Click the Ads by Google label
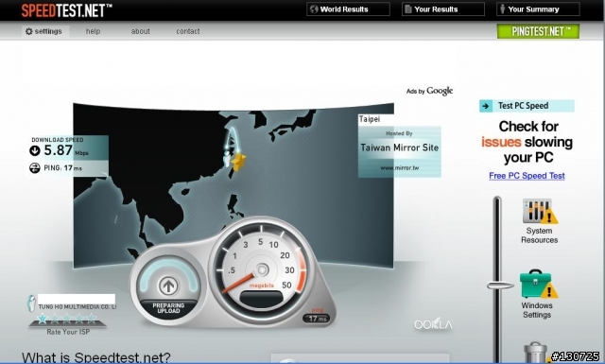The image size is (605, 364). pyautogui.click(x=429, y=91)
